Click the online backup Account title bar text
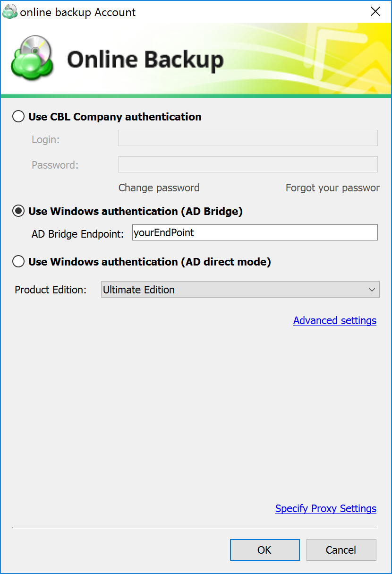Viewport: 392px width, 574px height. [78, 12]
